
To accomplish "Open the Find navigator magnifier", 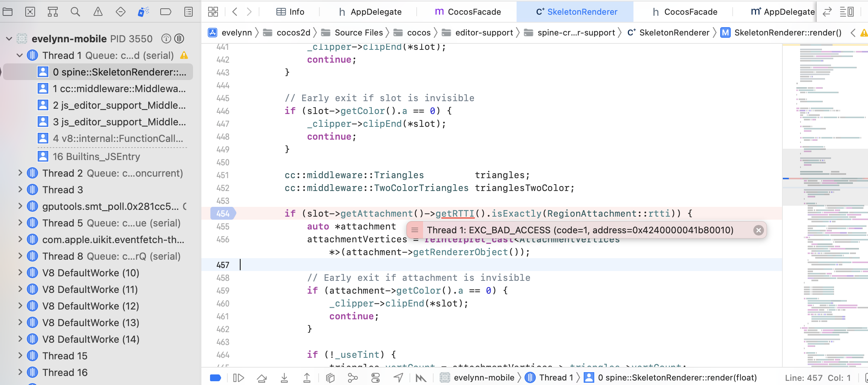I will tap(75, 12).
